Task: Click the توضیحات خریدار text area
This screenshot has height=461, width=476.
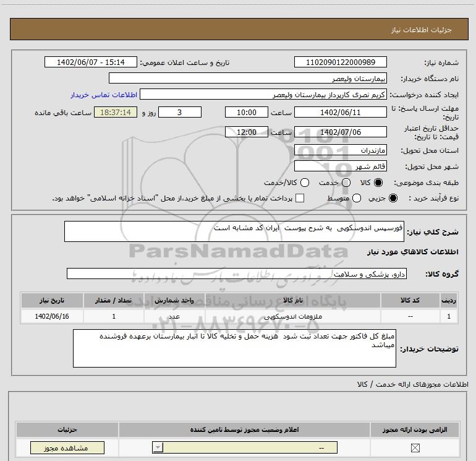Action: [x=234, y=348]
